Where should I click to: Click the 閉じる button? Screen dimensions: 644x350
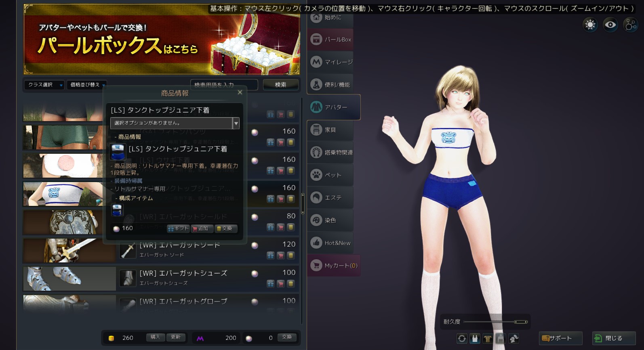pyautogui.click(x=614, y=338)
